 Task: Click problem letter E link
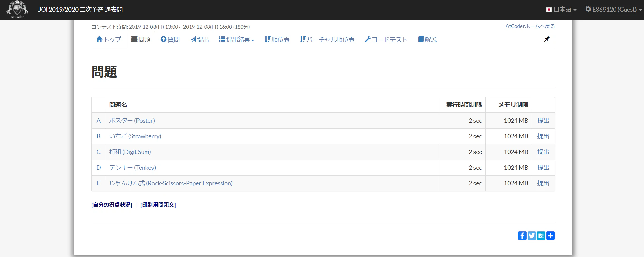point(99,183)
